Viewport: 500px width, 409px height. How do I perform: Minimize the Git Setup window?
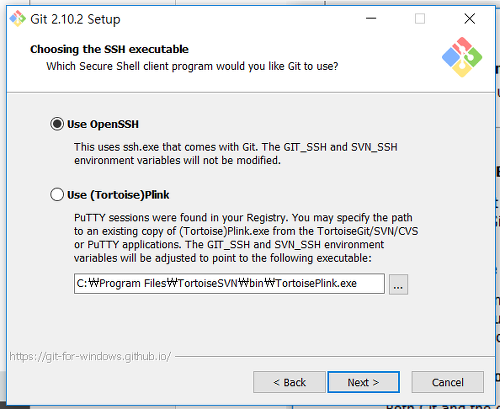(371, 19)
